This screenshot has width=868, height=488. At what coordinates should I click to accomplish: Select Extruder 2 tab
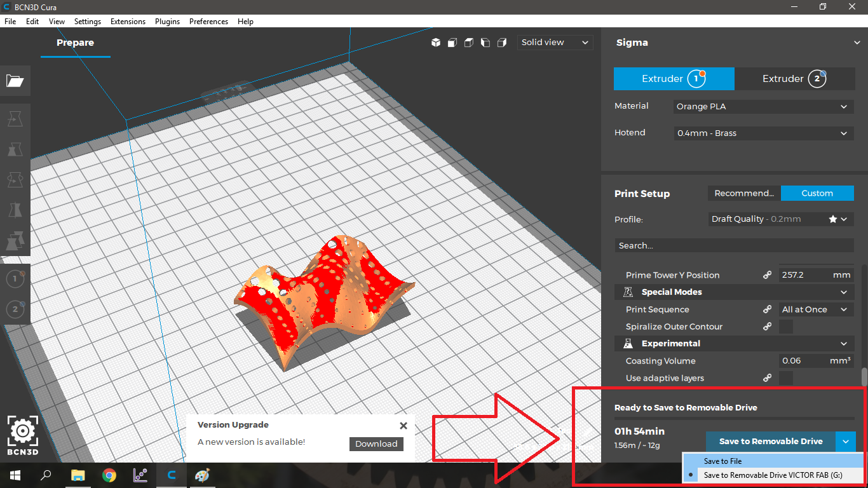(x=795, y=79)
